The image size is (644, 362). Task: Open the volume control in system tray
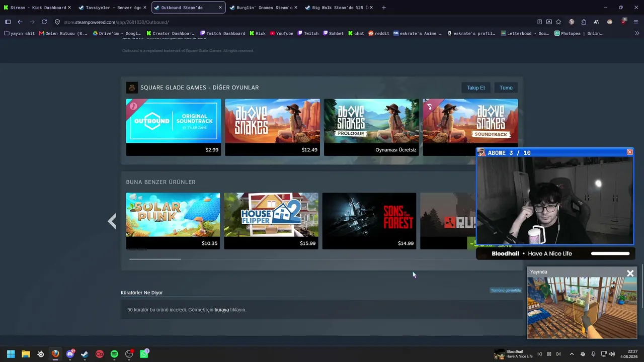(612, 354)
